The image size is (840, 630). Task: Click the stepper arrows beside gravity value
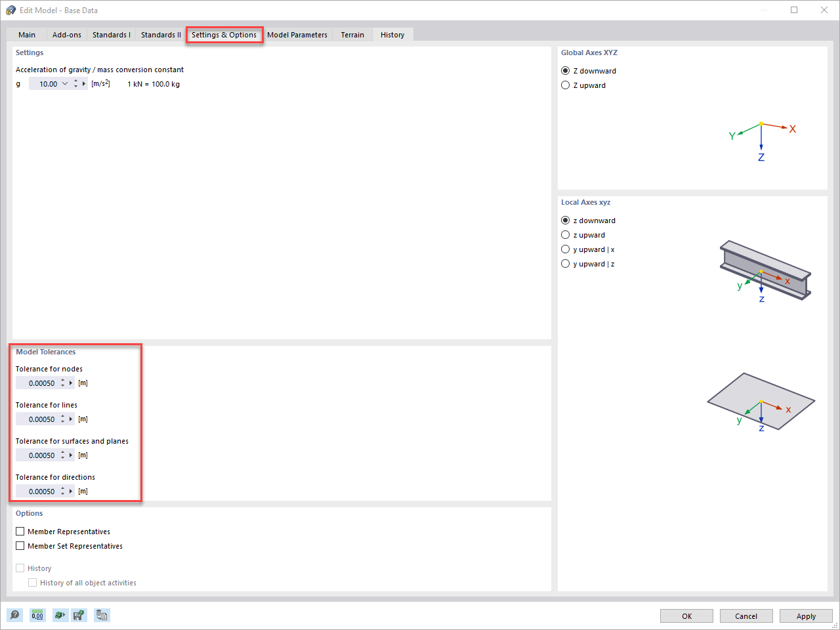pyautogui.click(x=77, y=83)
